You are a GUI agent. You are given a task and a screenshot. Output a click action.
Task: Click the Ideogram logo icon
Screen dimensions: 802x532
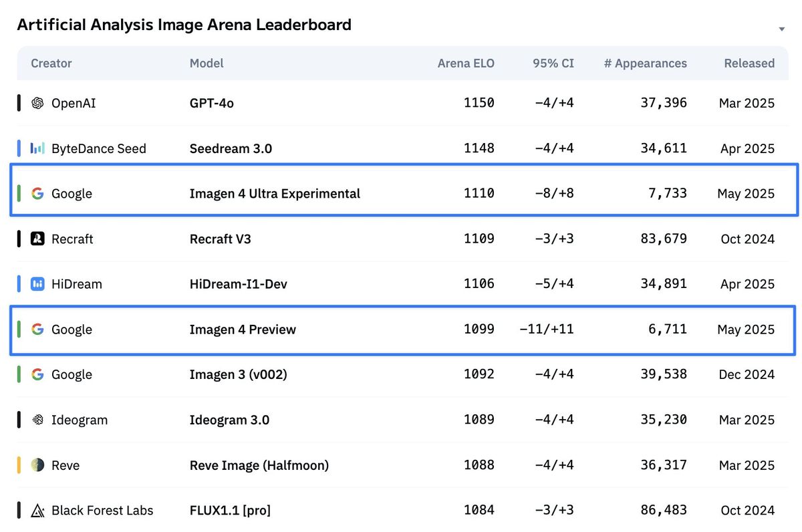click(37, 420)
